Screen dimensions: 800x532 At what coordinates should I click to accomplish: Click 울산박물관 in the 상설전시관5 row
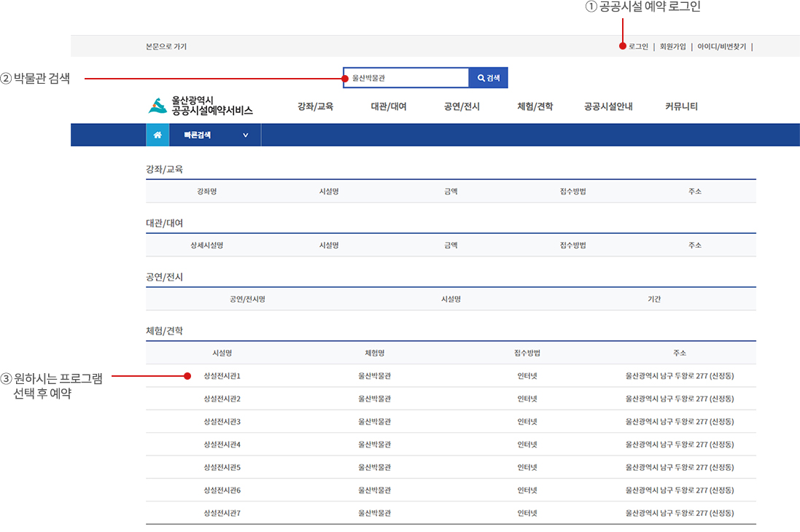[375, 467]
